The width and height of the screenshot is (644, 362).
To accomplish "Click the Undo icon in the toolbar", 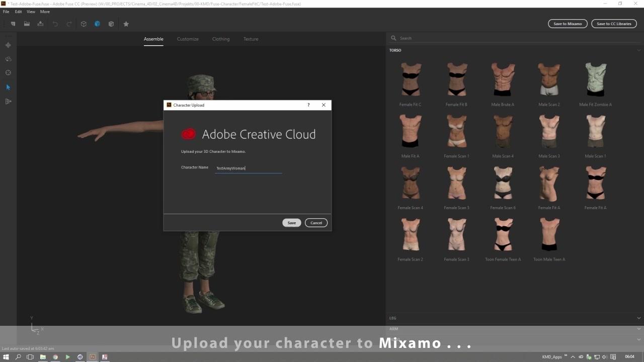I will (x=55, y=24).
